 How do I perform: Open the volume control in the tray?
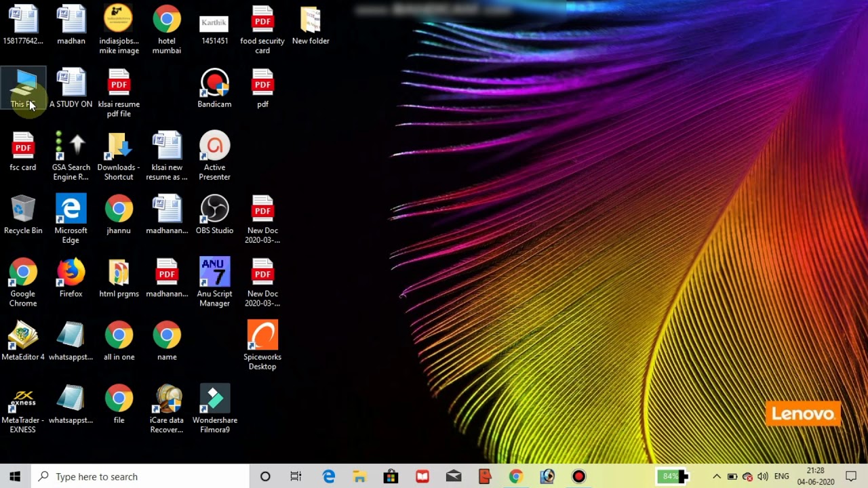(x=763, y=476)
